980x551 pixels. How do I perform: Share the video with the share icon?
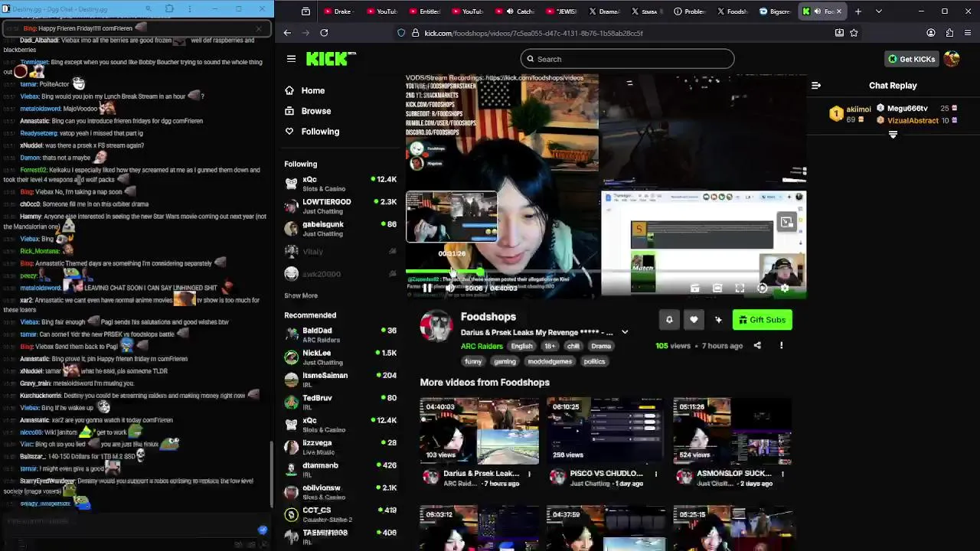757,346
